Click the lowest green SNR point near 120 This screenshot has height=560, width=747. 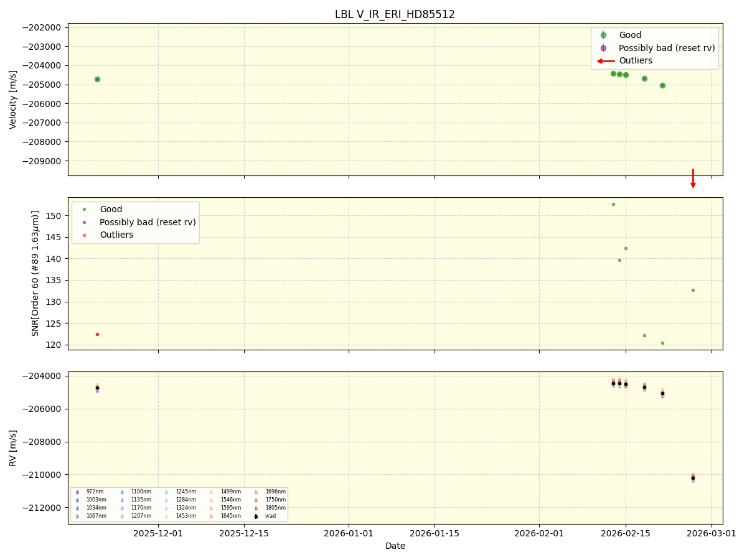[x=662, y=343]
